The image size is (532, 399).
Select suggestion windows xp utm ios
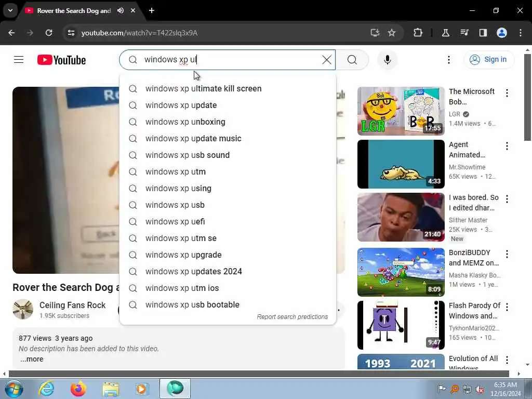point(228,288)
